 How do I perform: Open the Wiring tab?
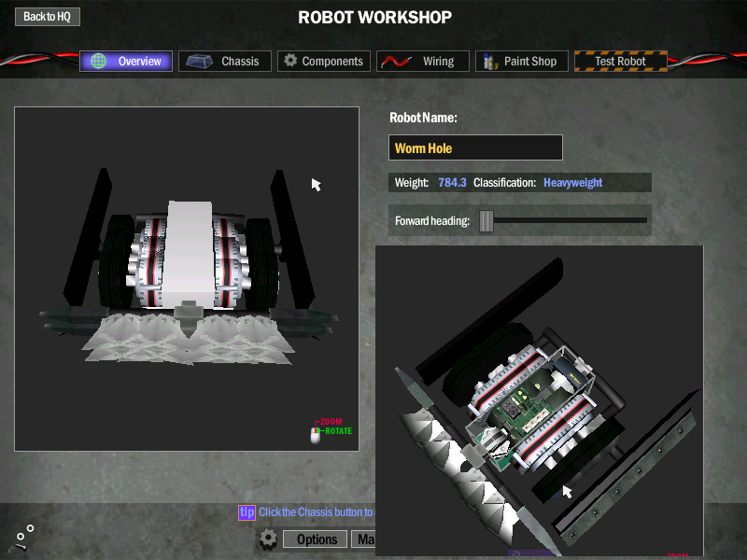pos(423,61)
